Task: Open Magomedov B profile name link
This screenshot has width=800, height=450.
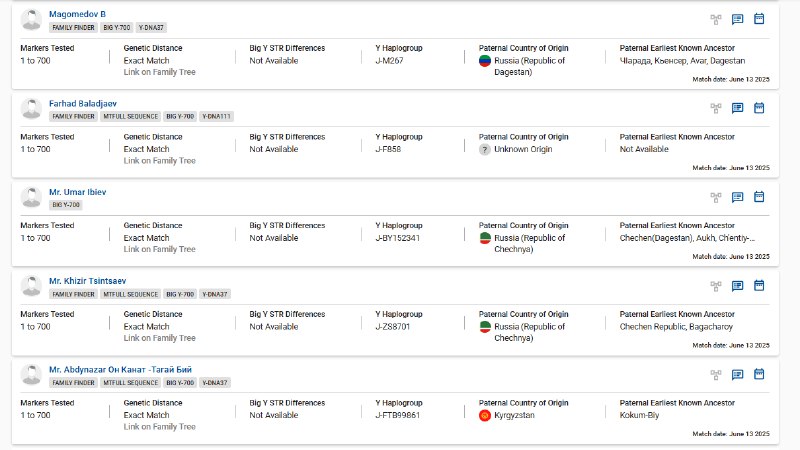Action: (x=77, y=14)
